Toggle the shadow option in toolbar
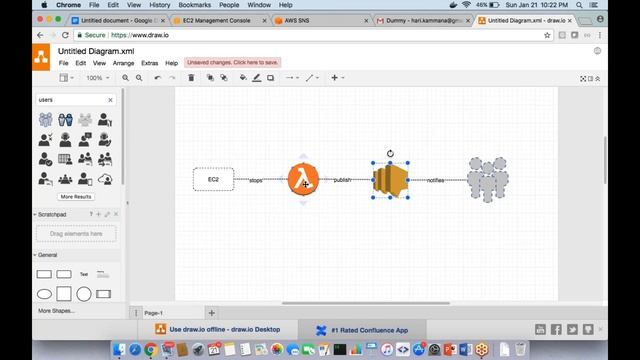The image size is (640, 360). (x=271, y=78)
